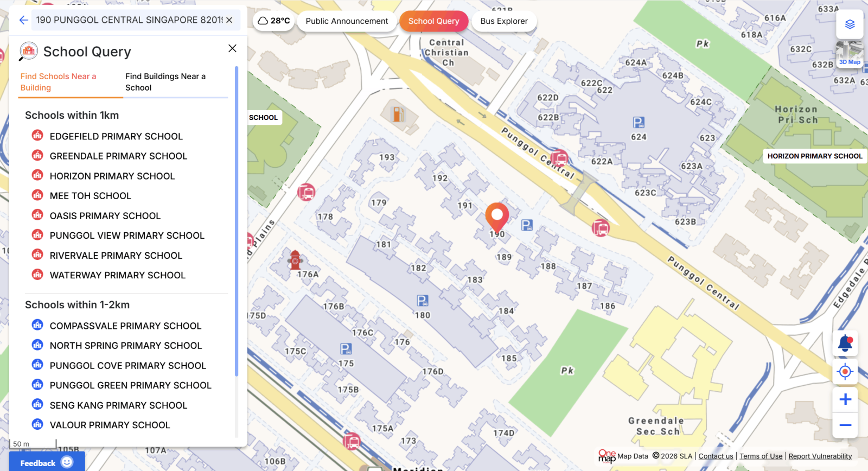868x471 pixels.
Task: Select Greendale Primary School
Action: pos(118,156)
